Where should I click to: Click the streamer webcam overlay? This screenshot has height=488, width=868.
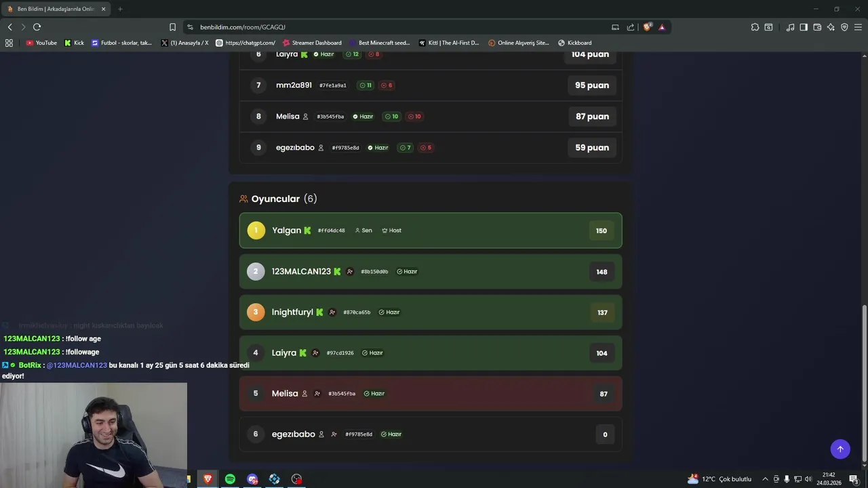[x=94, y=435]
